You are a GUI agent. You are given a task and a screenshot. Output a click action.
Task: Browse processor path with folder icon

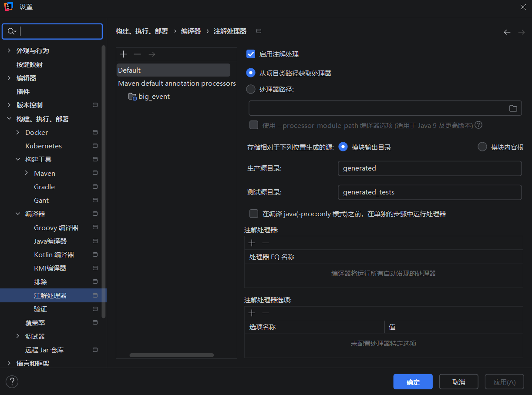pyautogui.click(x=513, y=108)
